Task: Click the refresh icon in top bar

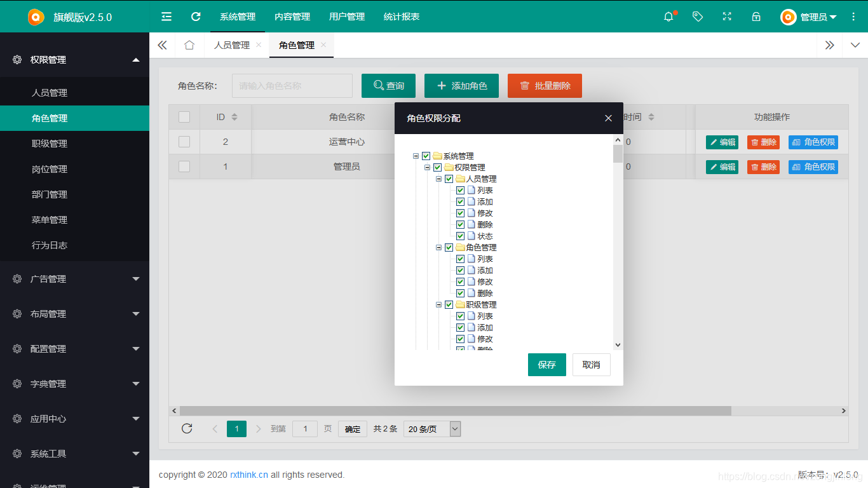Action: [x=196, y=17]
